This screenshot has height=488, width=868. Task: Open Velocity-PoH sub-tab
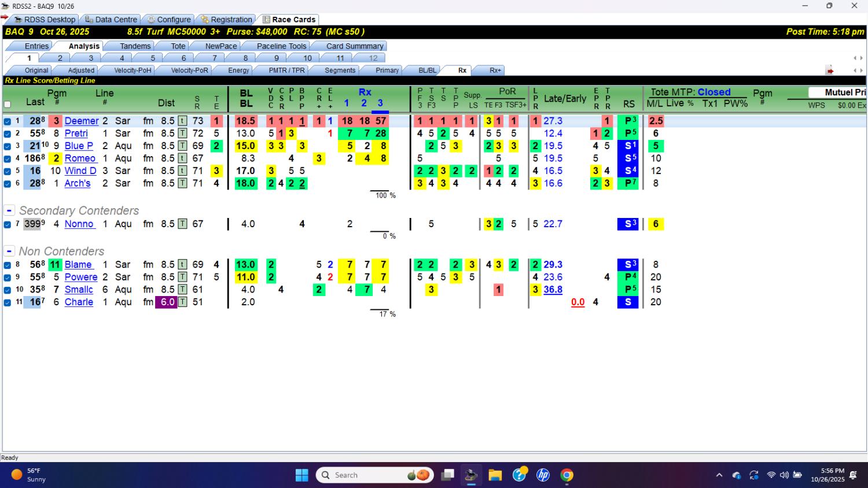point(133,71)
